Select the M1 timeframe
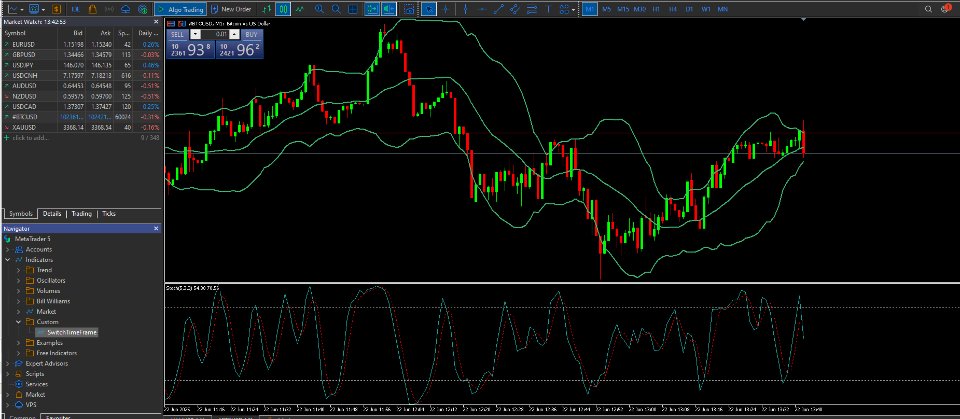The width and height of the screenshot is (960, 419). pyautogui.click(x=589, y=9)
